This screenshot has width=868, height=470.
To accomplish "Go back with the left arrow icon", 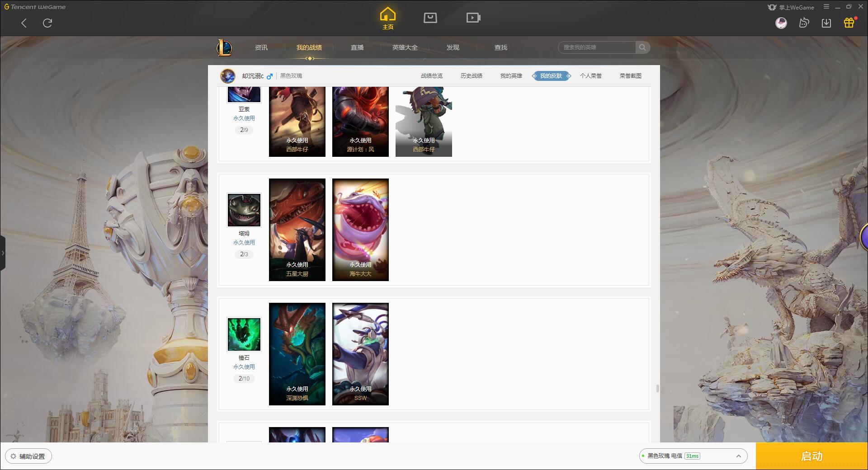I will (x=24, y=23).
